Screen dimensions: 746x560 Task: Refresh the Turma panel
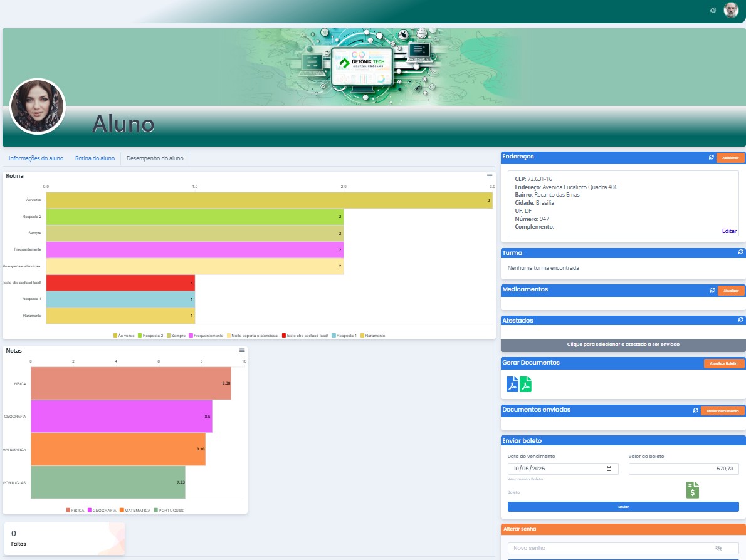pos(741,252)
